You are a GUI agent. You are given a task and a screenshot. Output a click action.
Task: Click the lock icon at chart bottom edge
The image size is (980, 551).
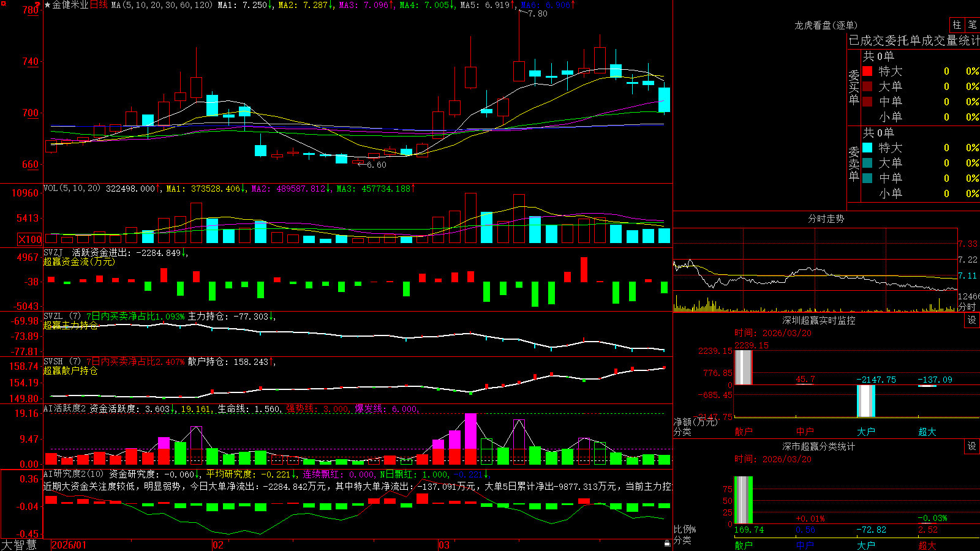point(667,543)
